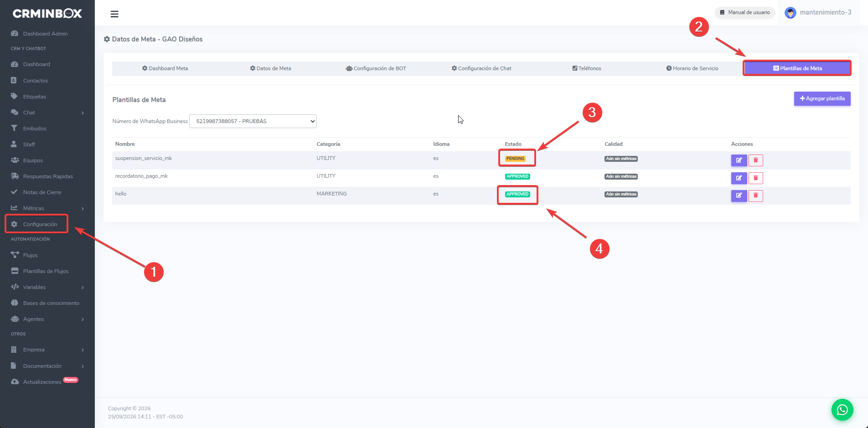The height and width of the screenshot is (428, 868).
Task: Delete the recordatorio_pago_mk template
Action: (x=755, y=178)
